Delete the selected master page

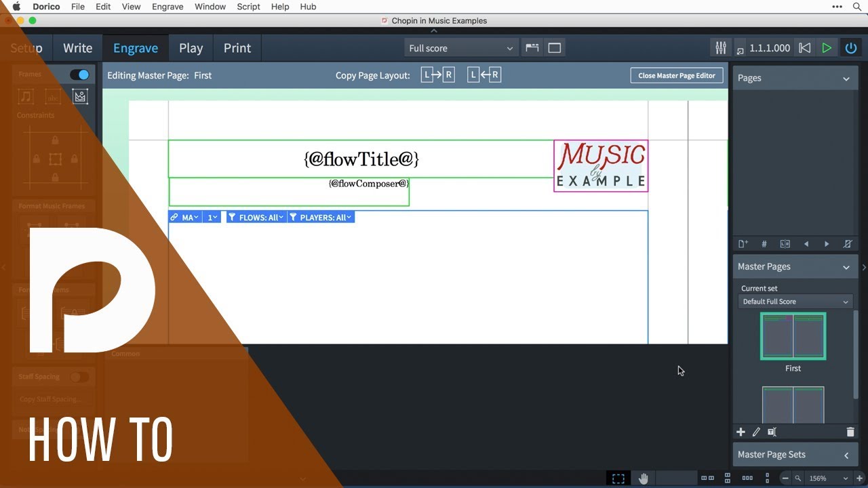(850, 432)
